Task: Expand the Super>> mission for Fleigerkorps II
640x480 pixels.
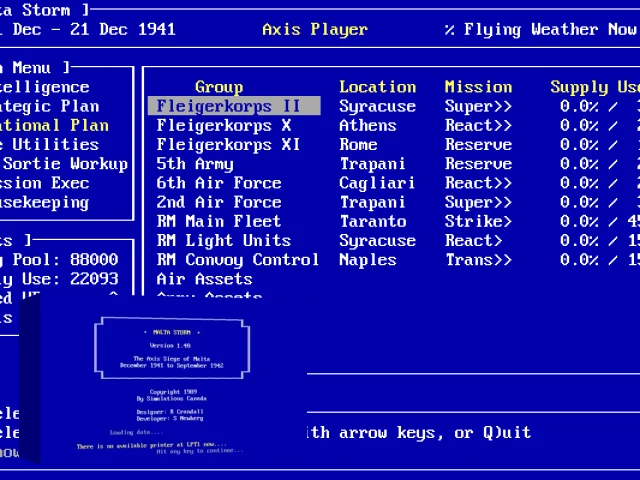Action: pos(478,106)
